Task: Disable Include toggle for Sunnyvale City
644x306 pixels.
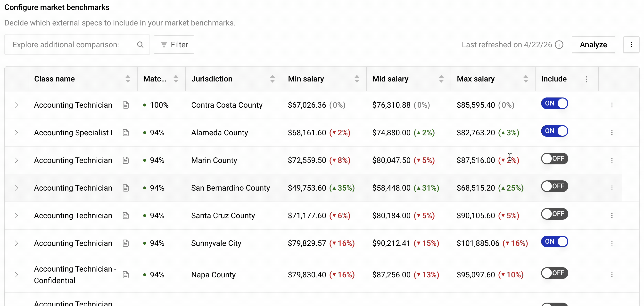Action: 554,242
